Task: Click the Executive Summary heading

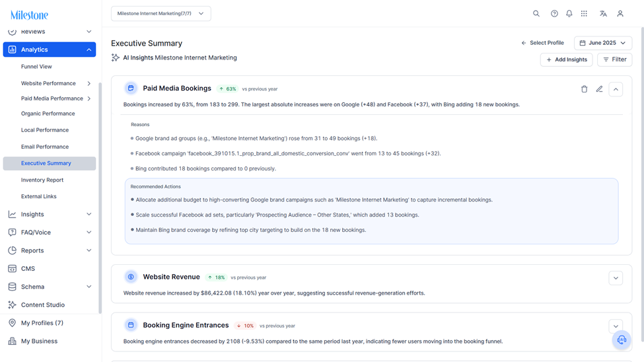Action: [x=147, y=43]
